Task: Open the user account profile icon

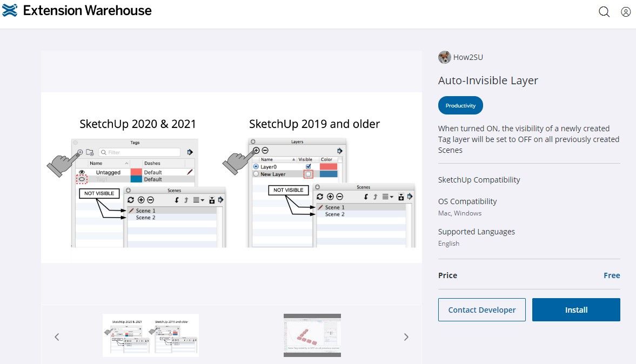Action: click(626, 12)
